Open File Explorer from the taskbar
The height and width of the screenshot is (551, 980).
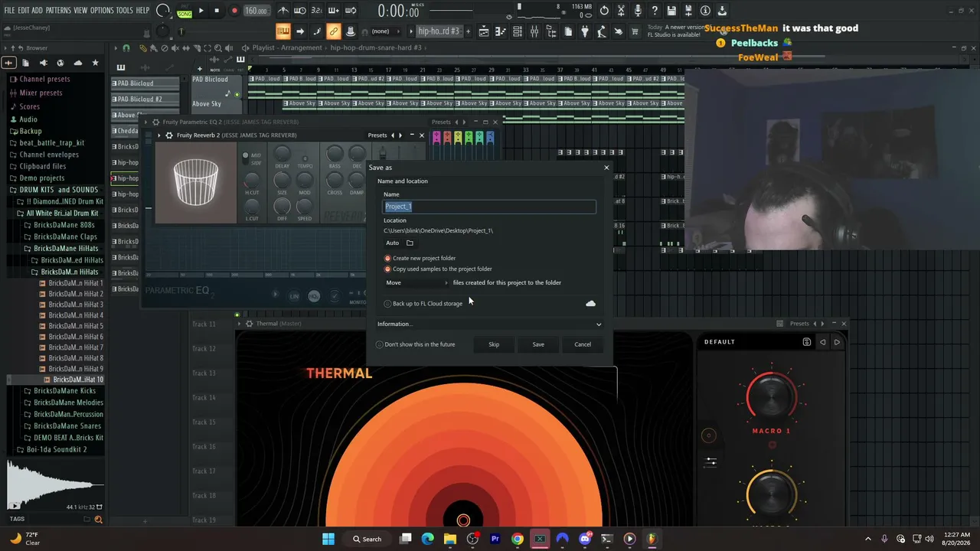point(450,539)
